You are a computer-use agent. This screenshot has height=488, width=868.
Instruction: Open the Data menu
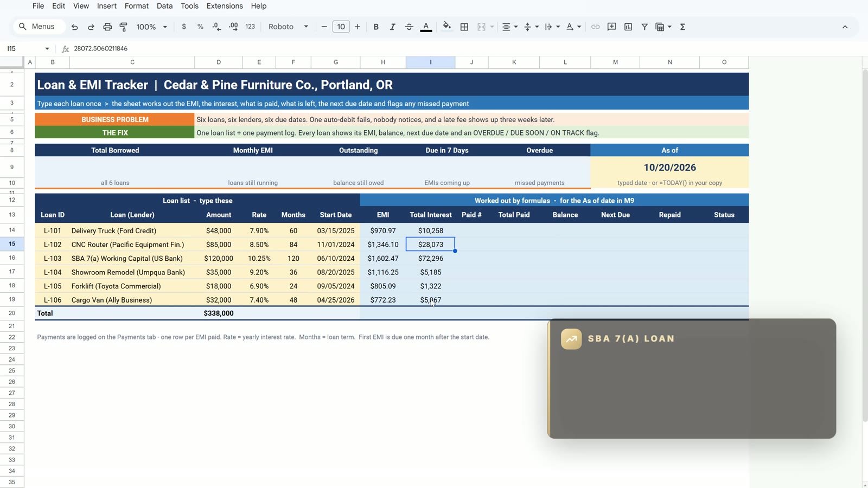[x=164, y=6]
